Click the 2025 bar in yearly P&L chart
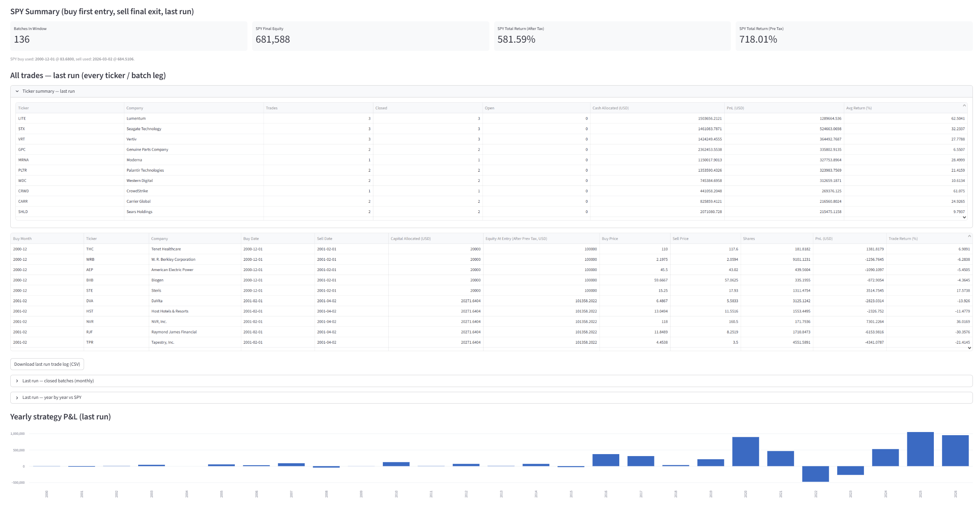 coord(920,449)
